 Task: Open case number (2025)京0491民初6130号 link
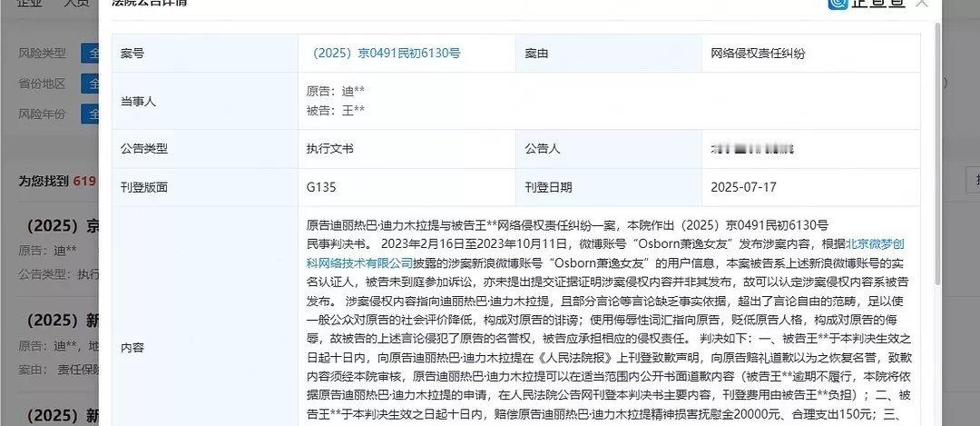[x=387, y=54]
